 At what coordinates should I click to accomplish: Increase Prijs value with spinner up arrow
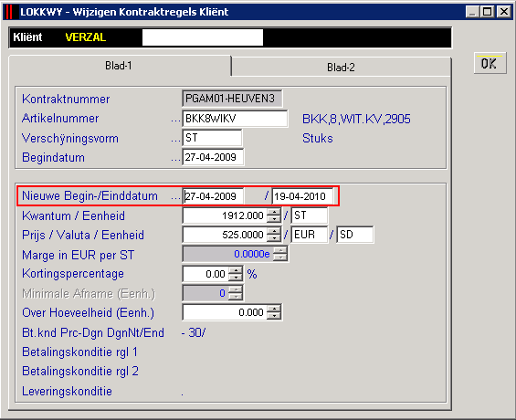273,231
